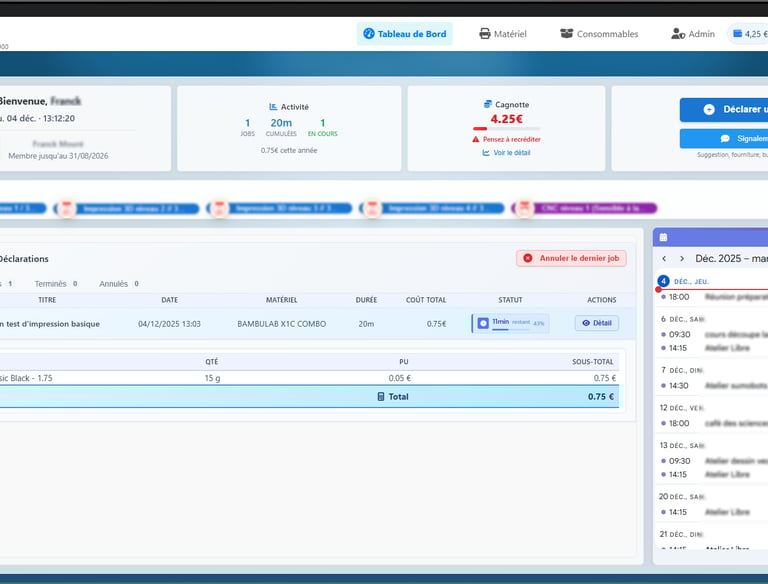Click the gauge icon in Tableau de Bord
The image size is (768, 584).
[x=369, y=33]
